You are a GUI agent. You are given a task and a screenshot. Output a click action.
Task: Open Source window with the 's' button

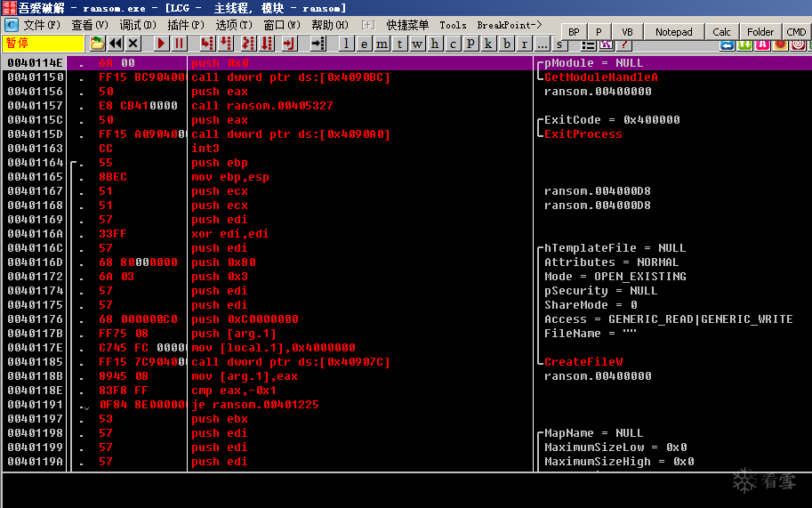tap(559, 44)
